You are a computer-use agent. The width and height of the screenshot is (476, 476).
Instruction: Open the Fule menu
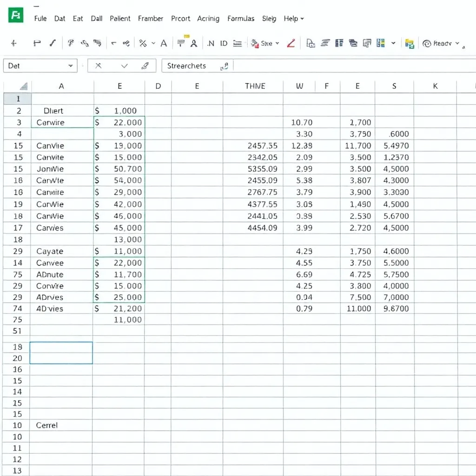(x=40, y=19)
